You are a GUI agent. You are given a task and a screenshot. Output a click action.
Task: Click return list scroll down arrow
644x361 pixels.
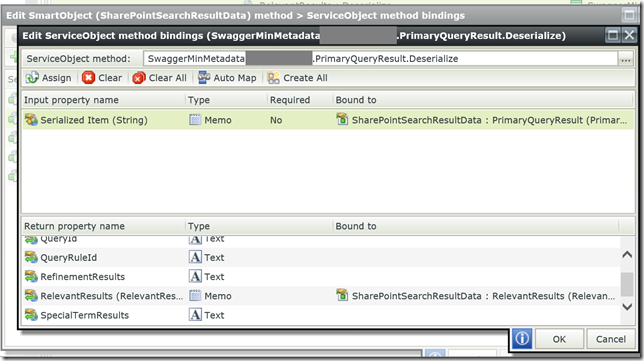point(627,307)
